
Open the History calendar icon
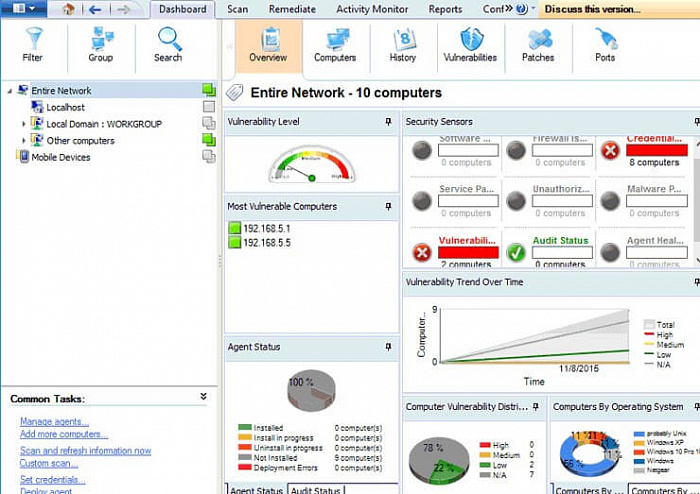point(403,43)
